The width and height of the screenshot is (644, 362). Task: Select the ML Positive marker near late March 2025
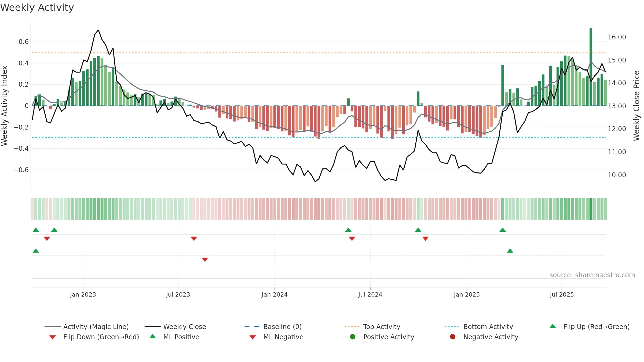[x=510, y=251]
